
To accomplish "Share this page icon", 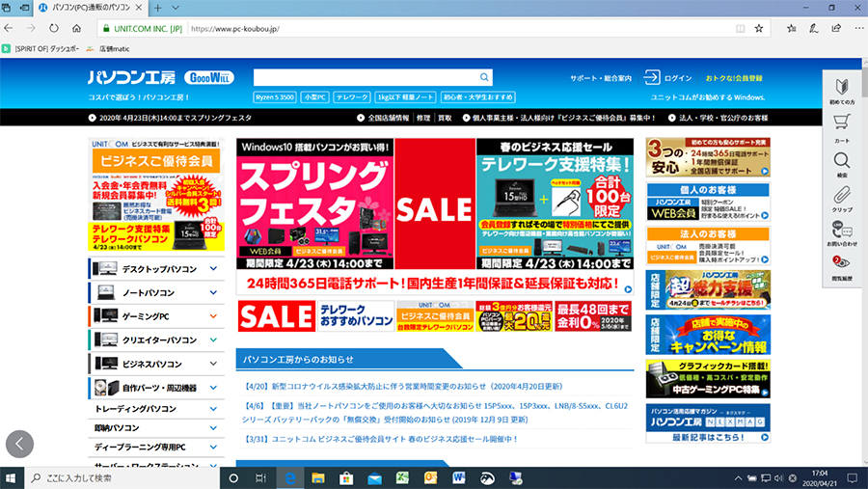I will [x=836, y=28].
